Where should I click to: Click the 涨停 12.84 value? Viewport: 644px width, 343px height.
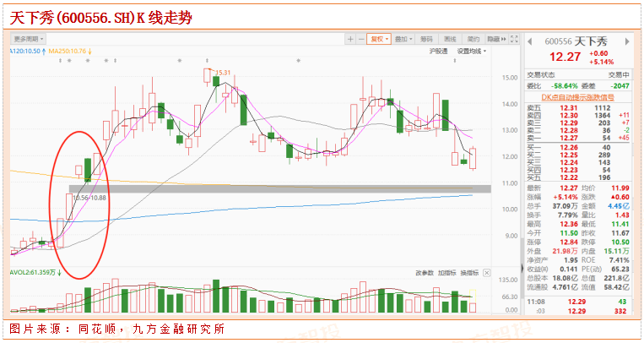(x=569, y=242)
